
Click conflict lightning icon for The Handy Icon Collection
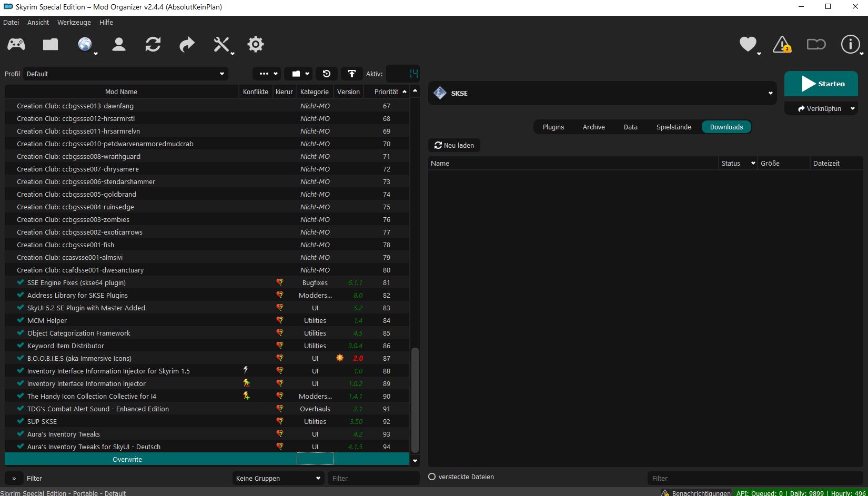point(246,396)
